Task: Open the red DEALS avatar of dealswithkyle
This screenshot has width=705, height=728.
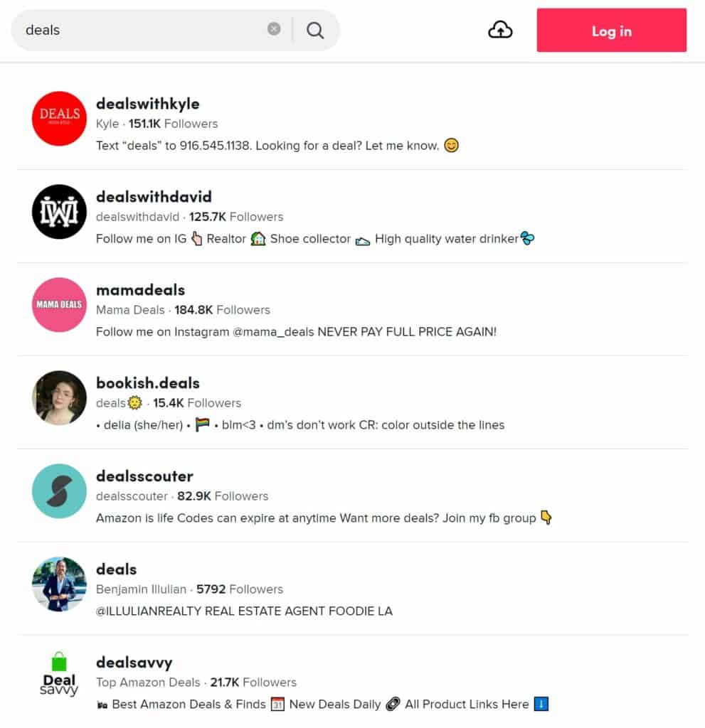Action: point(59,119)
